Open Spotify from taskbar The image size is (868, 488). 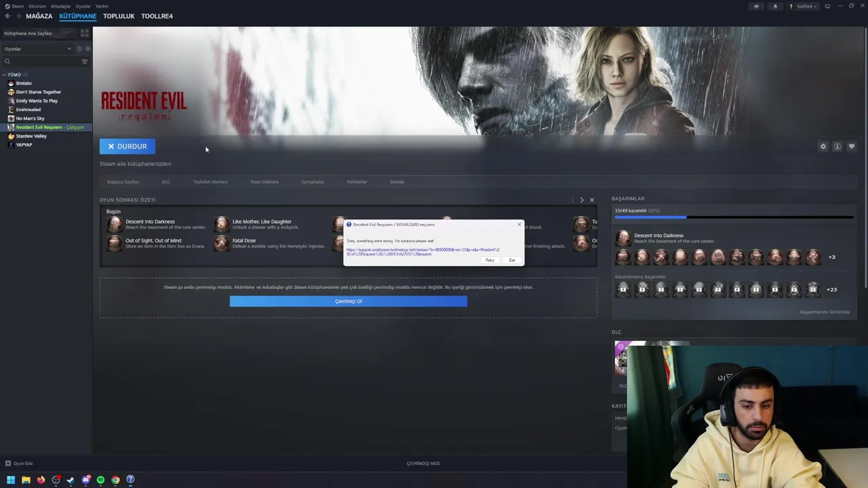(x=100, y=480)
